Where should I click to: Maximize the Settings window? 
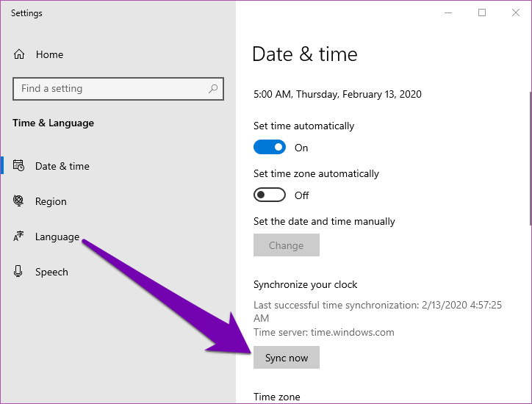click(x=482, y=12)
